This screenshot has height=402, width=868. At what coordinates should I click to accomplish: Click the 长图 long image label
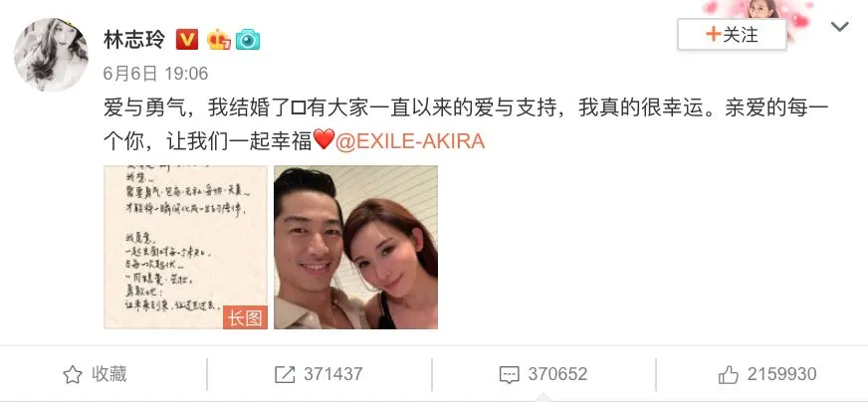click(245, 317)
